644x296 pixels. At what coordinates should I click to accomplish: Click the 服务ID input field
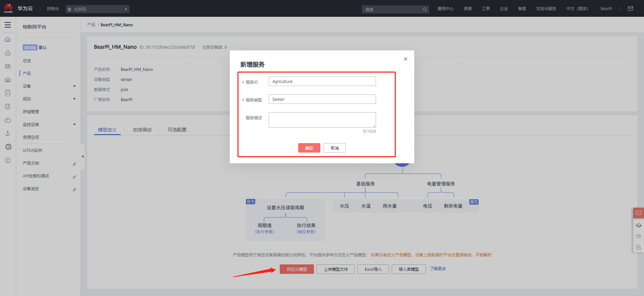tap(322, 82)
